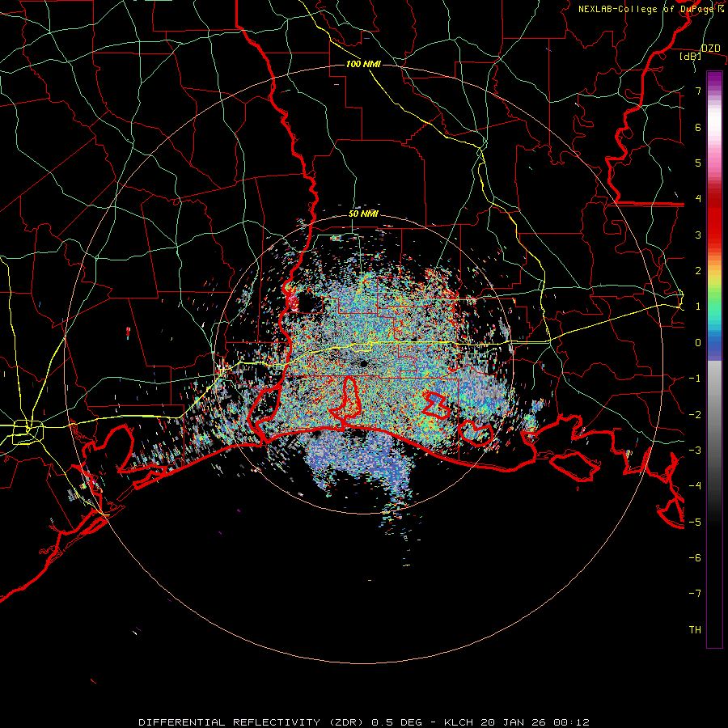Click the "-6" value on the color scale
This screenshot has height=728, width=728.
point(695,558)
